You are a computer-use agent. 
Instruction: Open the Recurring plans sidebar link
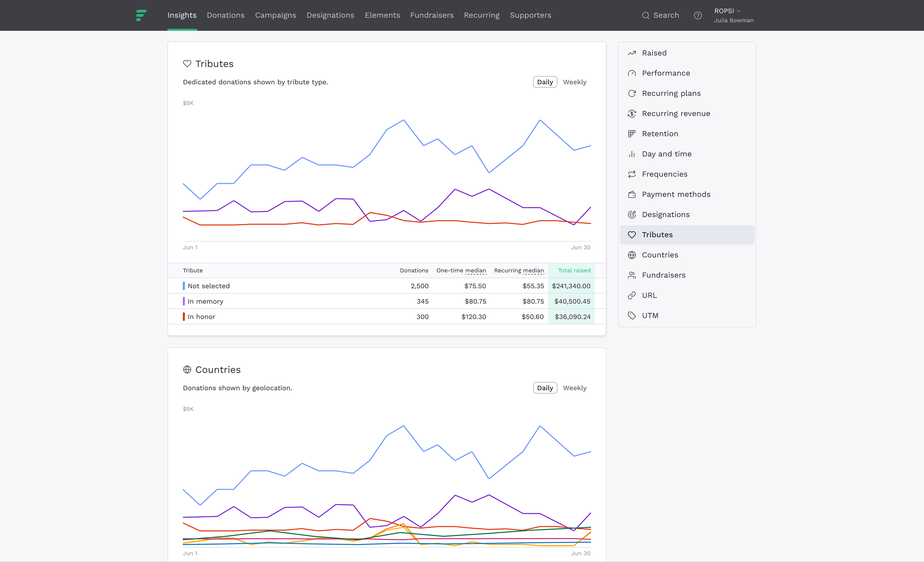coord(671,93)
